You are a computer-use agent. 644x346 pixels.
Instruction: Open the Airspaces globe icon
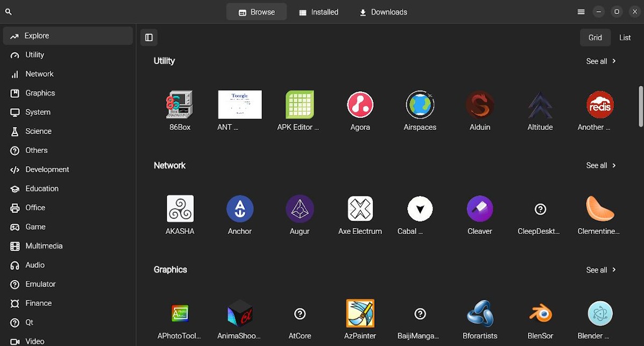[420, 105]
